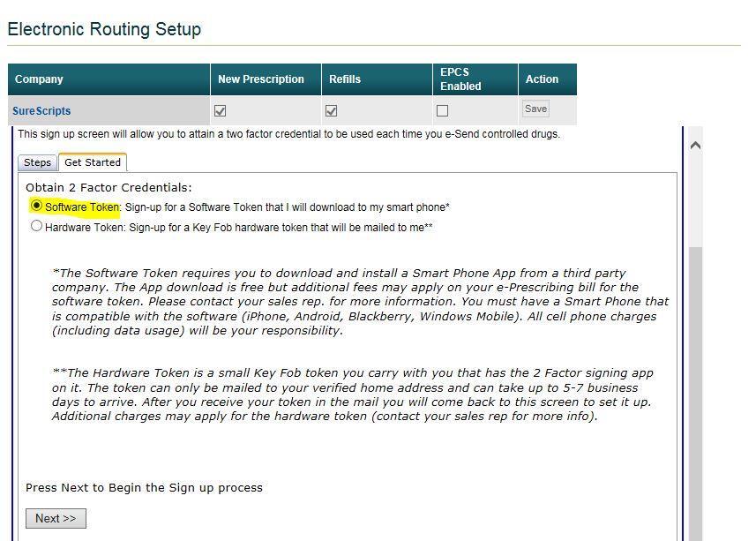Click the Electronic Routing Setup heading
Image resolution: width=756 pixels, height=541 pixels.
point(104,29)
